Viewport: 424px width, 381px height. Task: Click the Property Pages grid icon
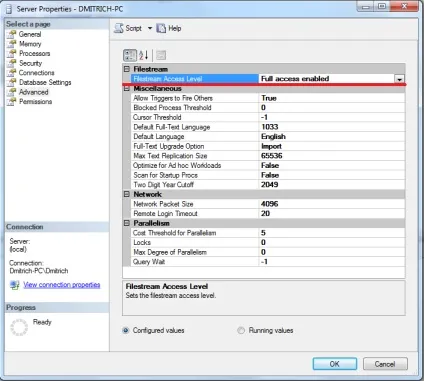point(161,55)
